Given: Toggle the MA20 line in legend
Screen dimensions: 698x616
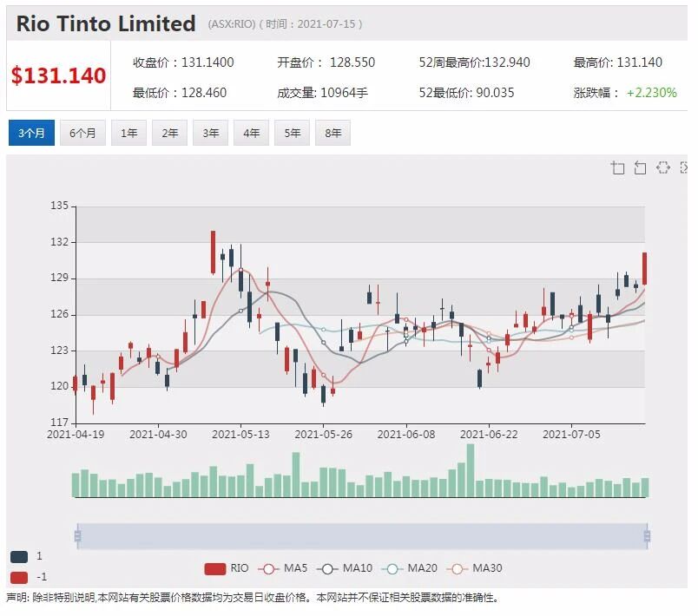Looking at the screenshot, I should (x=410, y=568).
